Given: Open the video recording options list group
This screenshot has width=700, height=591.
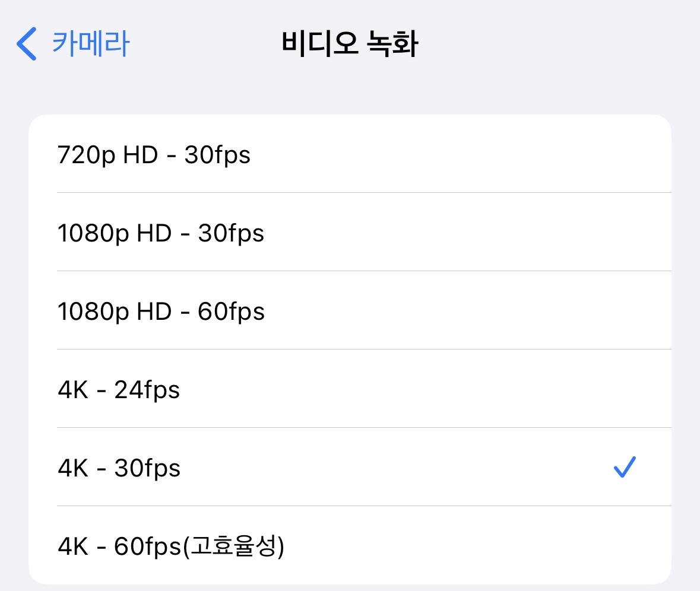Looking at the screenshot, I should [350, 350].
